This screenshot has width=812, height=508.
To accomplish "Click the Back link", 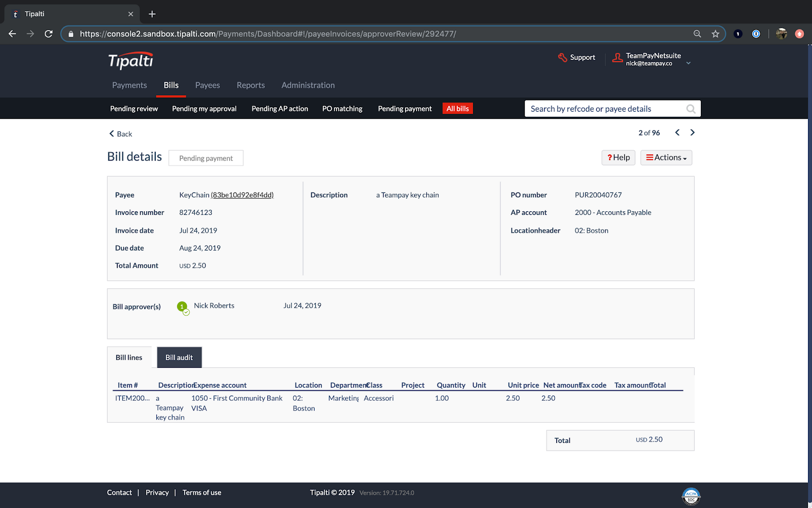I will click(x=120, y=134).
